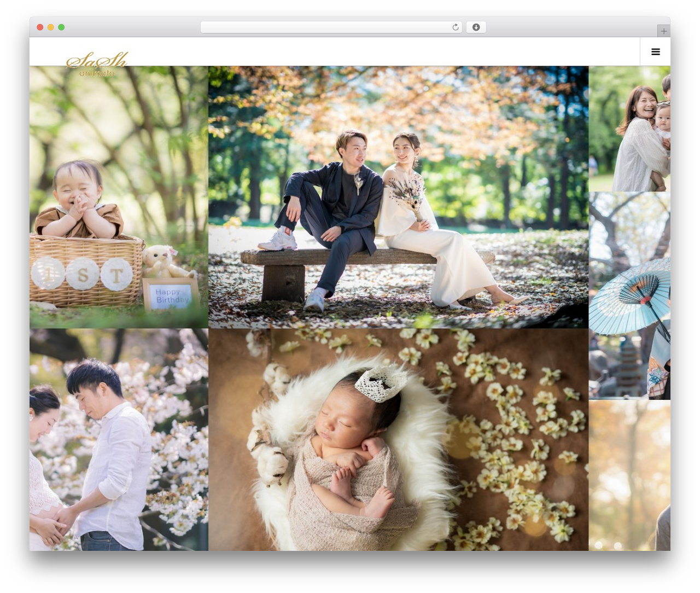Open the newborn with crown photo

pyautogui.click(x=398, y=439)
